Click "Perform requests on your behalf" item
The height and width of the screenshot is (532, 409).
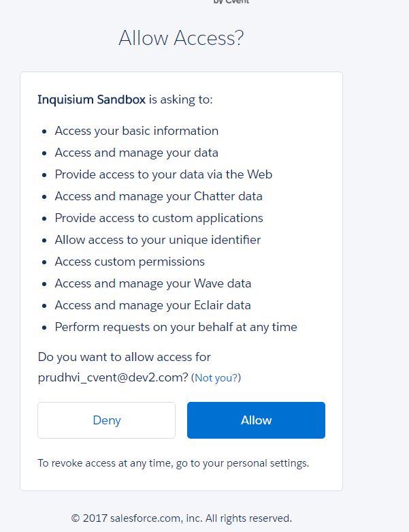176,327
